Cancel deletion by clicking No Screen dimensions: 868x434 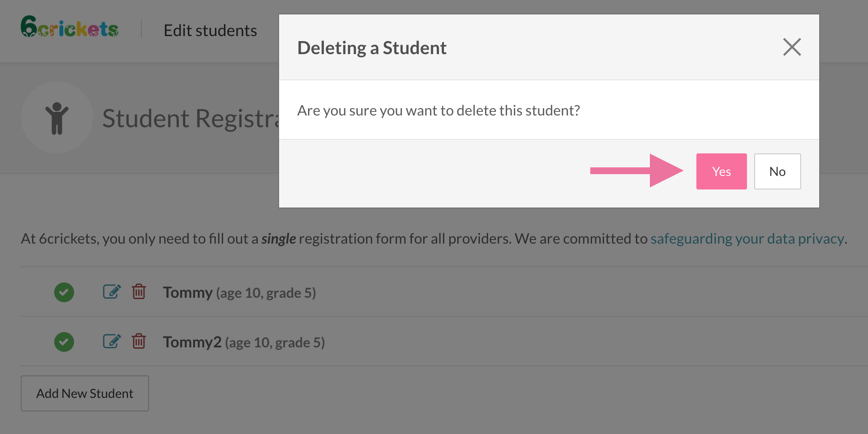click(x=777, y=171)
